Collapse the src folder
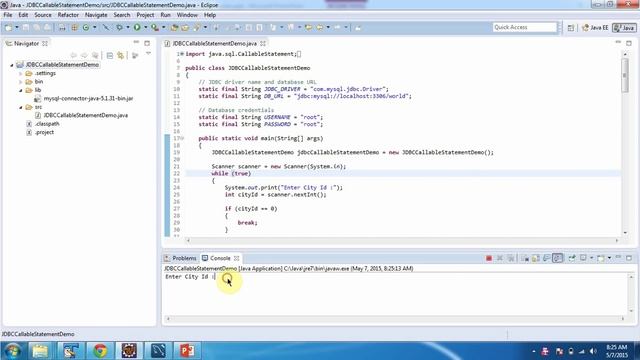This screenshot has height=360, width=640. point(21,107)
